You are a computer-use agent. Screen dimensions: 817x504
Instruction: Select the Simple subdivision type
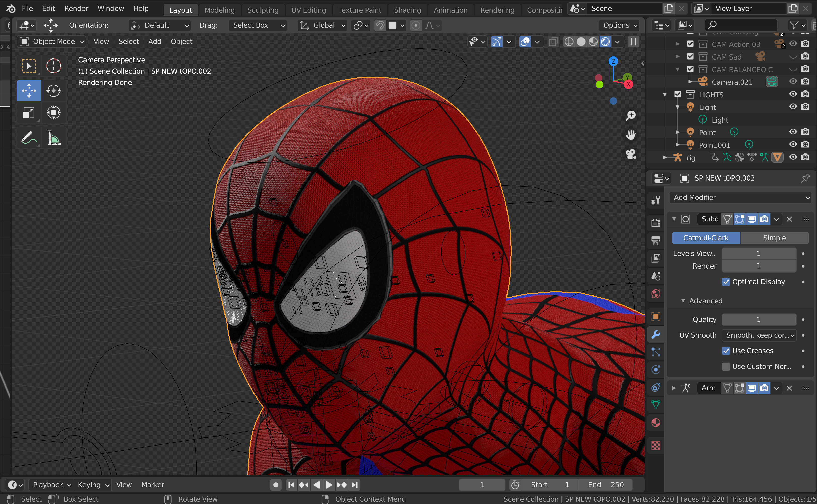click(774, 238)
